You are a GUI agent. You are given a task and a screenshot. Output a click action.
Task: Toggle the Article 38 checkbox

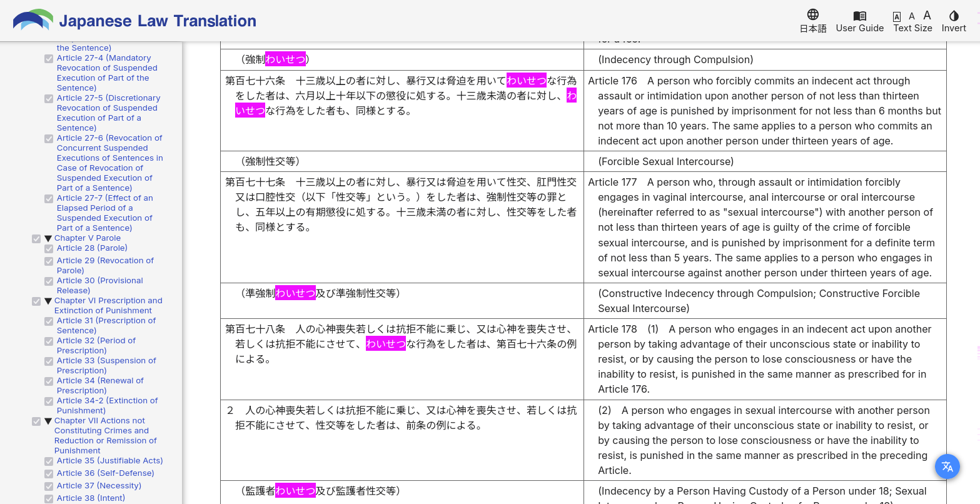[x=49, y=499]
